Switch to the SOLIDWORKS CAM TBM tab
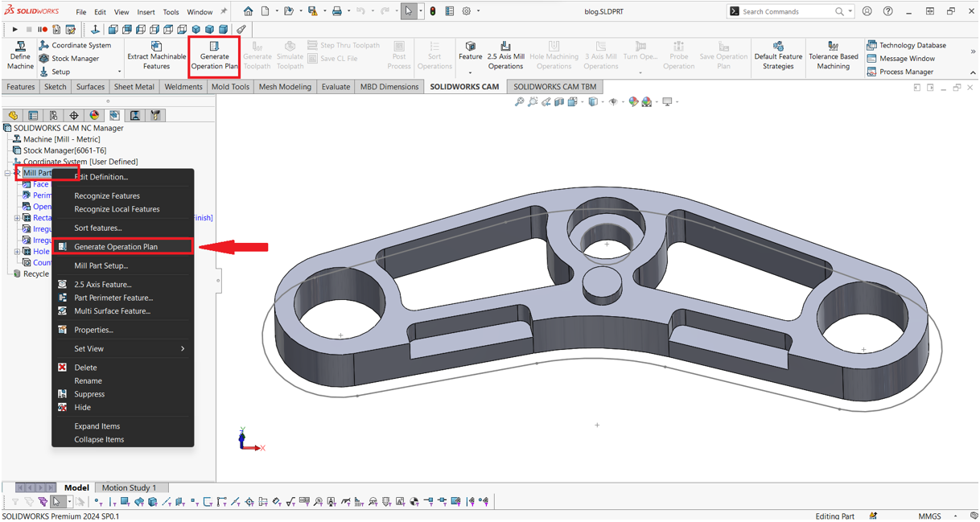980x522 pixels. tap(554, 87)
